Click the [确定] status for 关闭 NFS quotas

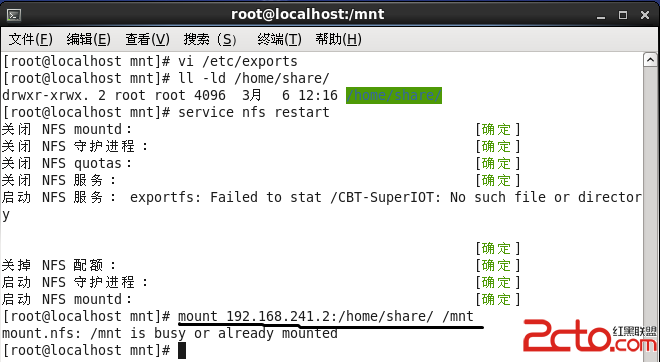click(x=498, y=163)
